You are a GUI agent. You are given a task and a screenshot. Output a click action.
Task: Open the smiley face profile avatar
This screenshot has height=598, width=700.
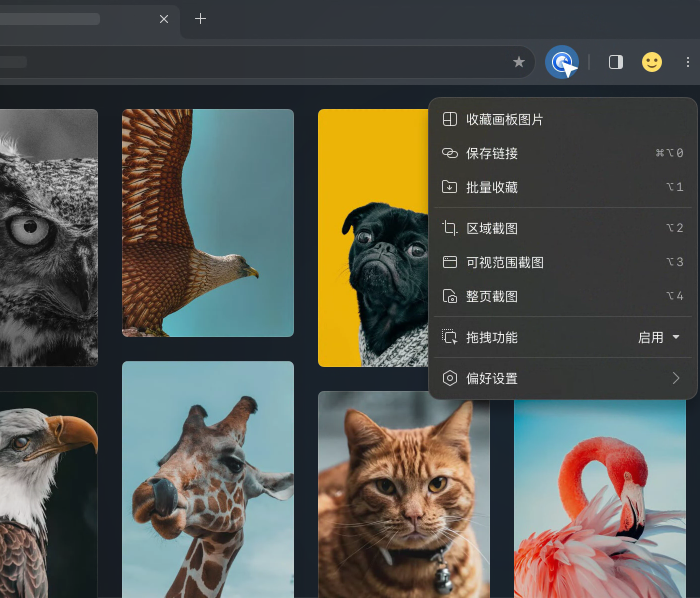tap(651, 62)
